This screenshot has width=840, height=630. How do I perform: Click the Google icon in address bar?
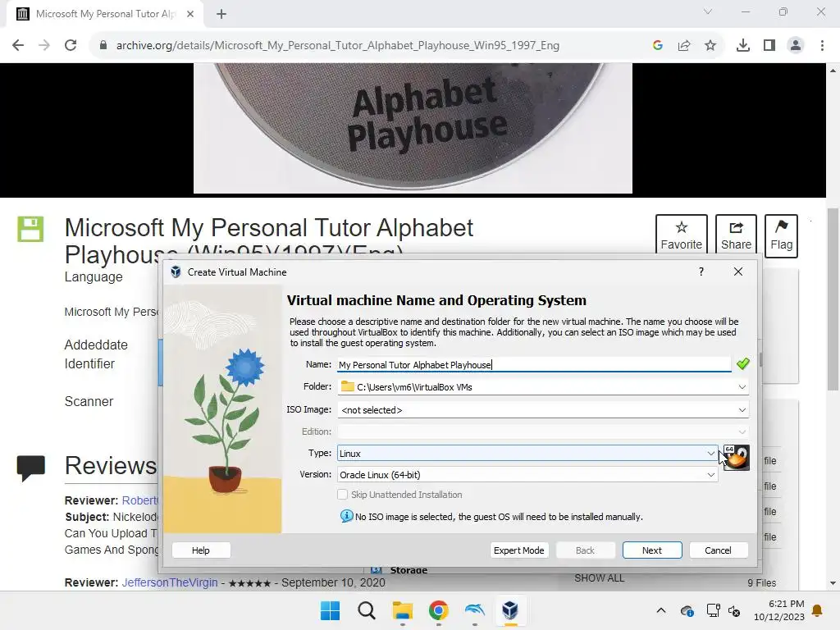pos(658,46)
